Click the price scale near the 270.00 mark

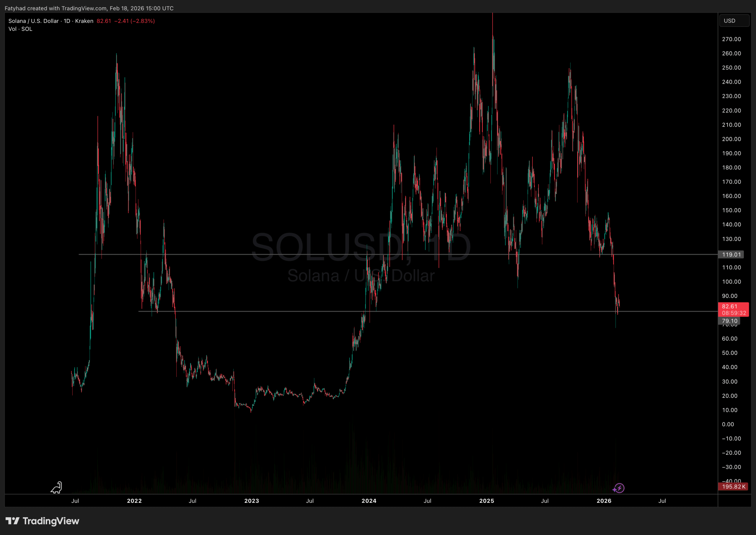click(x=731, y=39)
